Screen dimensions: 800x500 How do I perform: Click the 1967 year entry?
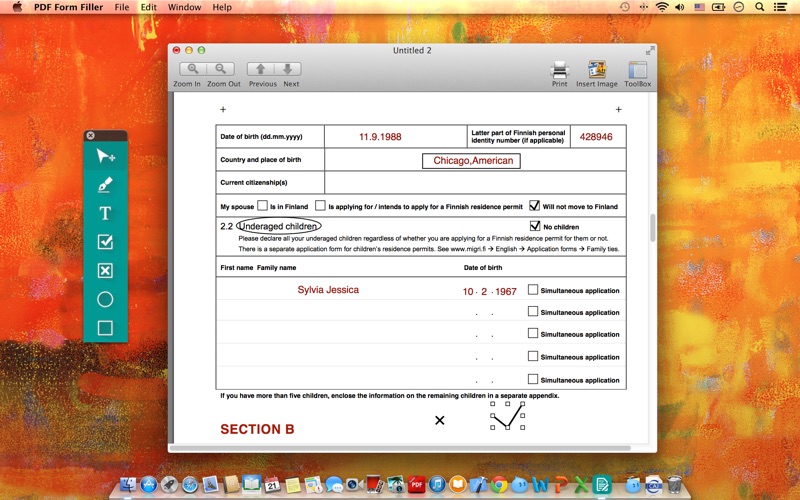506,291
